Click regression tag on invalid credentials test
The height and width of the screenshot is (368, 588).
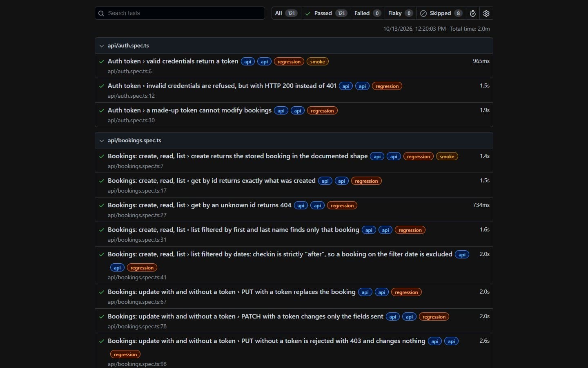[387, 86]
